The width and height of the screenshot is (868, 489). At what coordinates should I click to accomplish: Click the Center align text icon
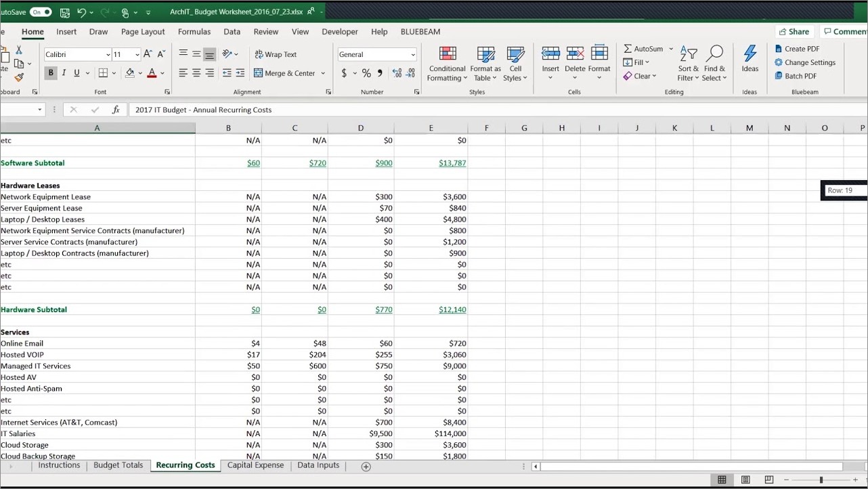coord(196,73)
